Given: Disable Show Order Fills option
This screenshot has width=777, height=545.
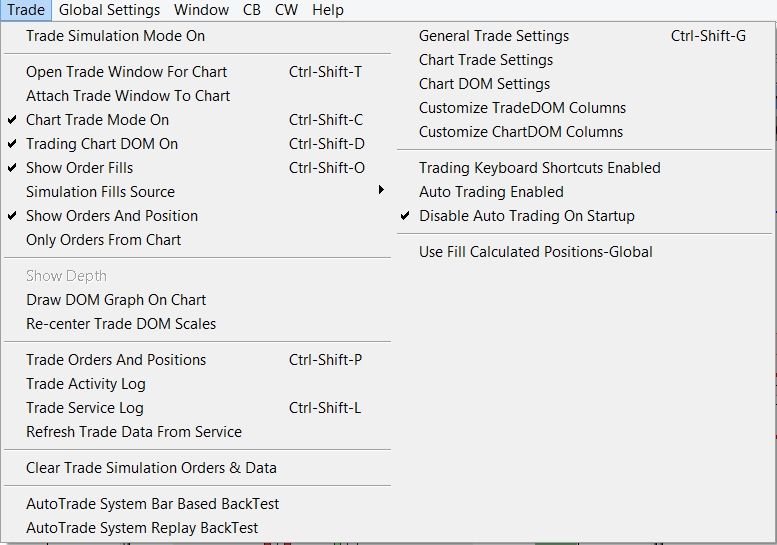Looking at the screenshot, I should pos(79,168).
